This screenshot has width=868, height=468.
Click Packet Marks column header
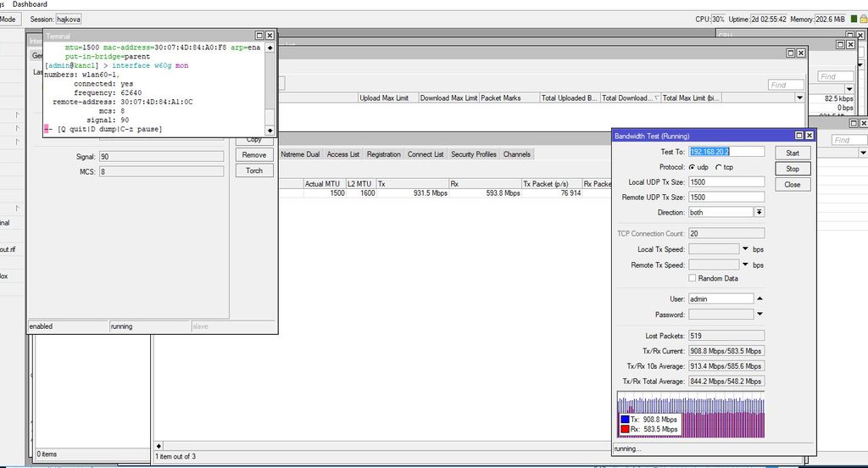coord(509,98)
